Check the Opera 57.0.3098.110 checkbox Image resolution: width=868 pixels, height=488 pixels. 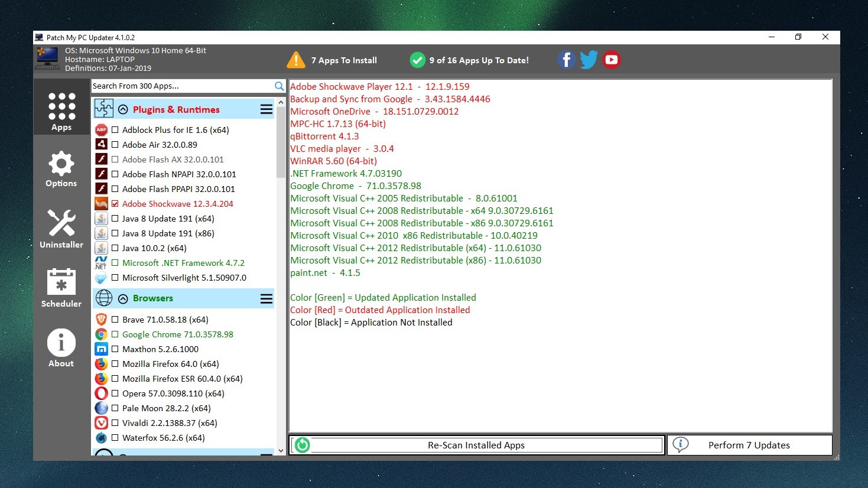pos(115,393)
